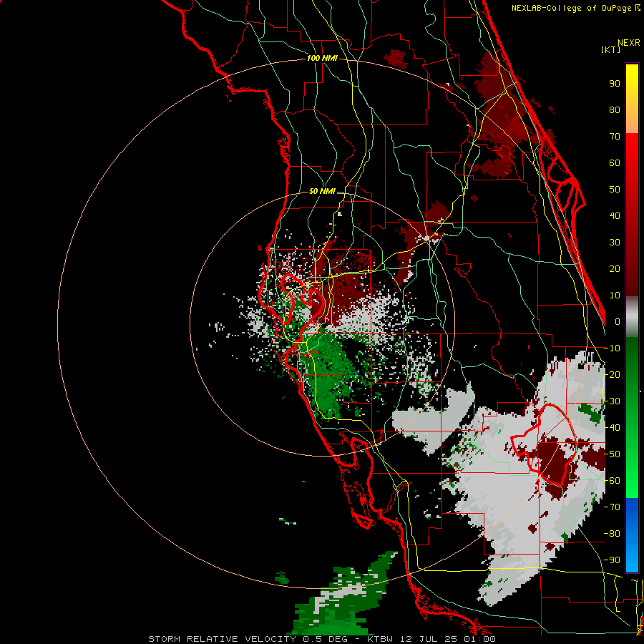Pick the blue bottom segment of velocity scale
The width and height of the screenshot is (644, 644).
pyautogui.click(x=632, y=535)
